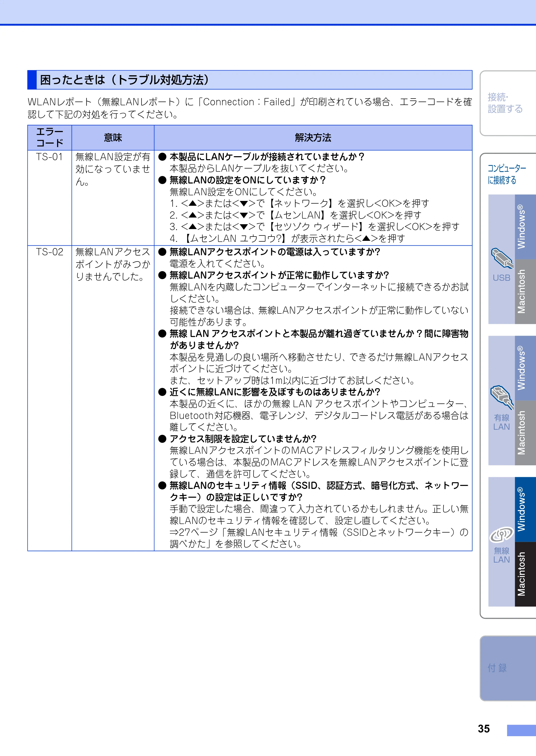
Task: Click 本製品からLANケーブルを抜いてください。 line
Action: 260,169
